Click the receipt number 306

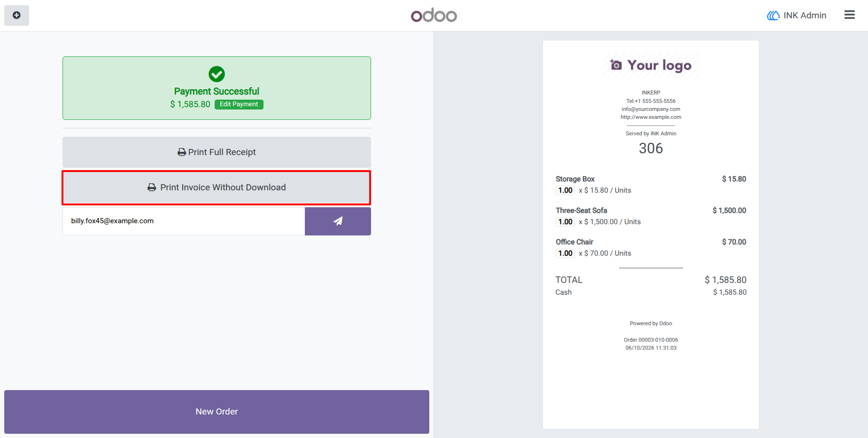coord(651,149)
